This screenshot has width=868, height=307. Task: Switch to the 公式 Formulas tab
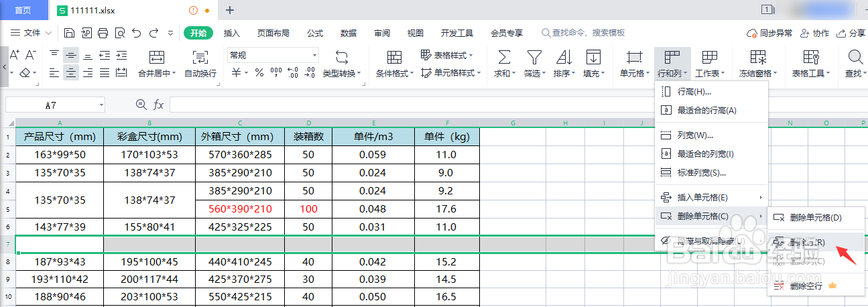tap(315, 33)
